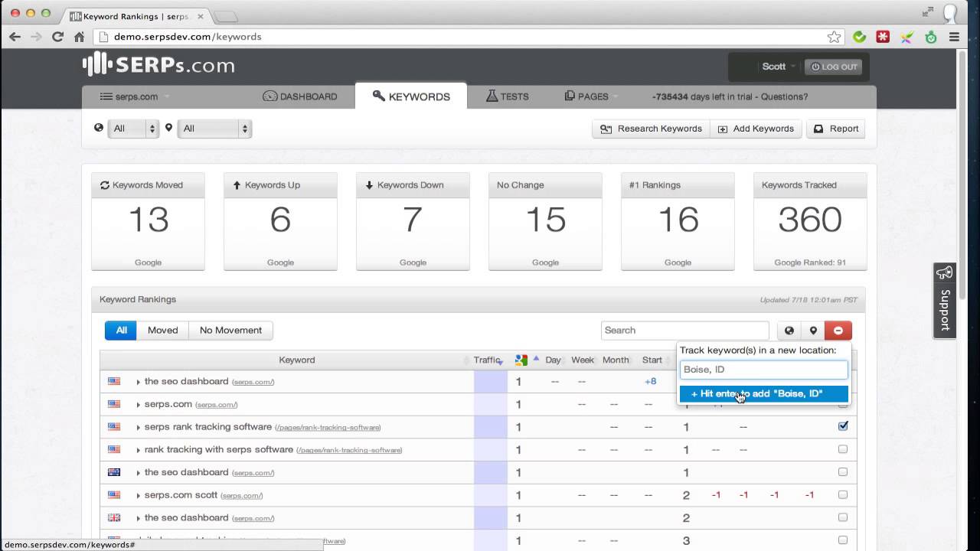Sort by the Month column header

(616, 360)
